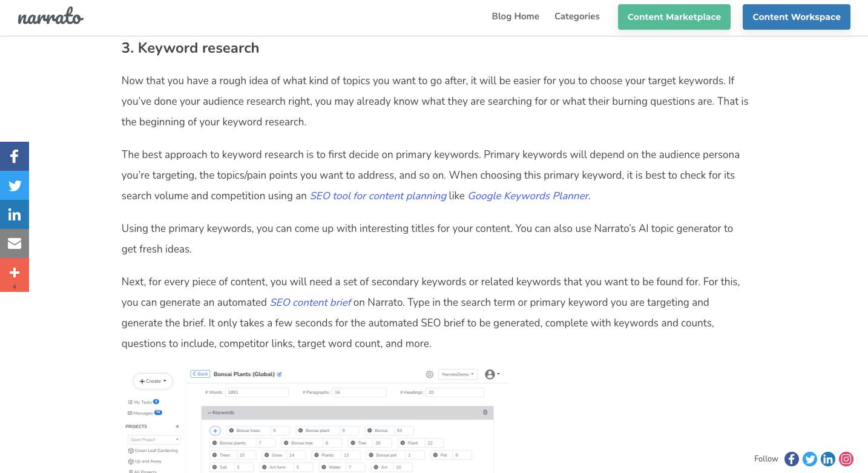Open the Categories menu
The width and height of the screenshot is (868, 473).
tap(577, 16)
